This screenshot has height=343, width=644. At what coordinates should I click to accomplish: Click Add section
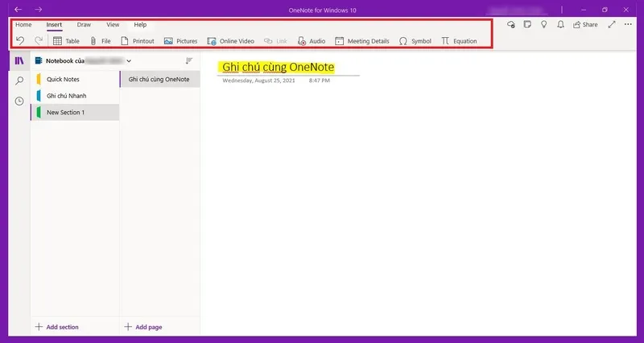pyautogui.click(x=56, y=327)
